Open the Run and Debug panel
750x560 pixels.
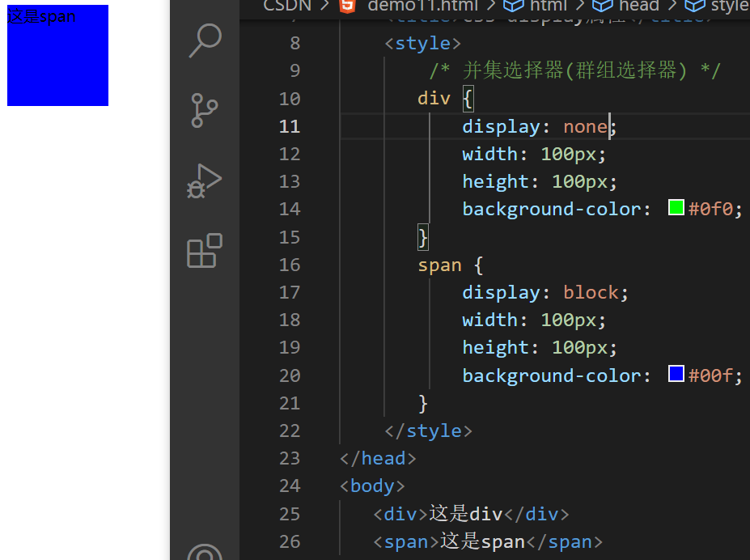(x=203, y=180)
